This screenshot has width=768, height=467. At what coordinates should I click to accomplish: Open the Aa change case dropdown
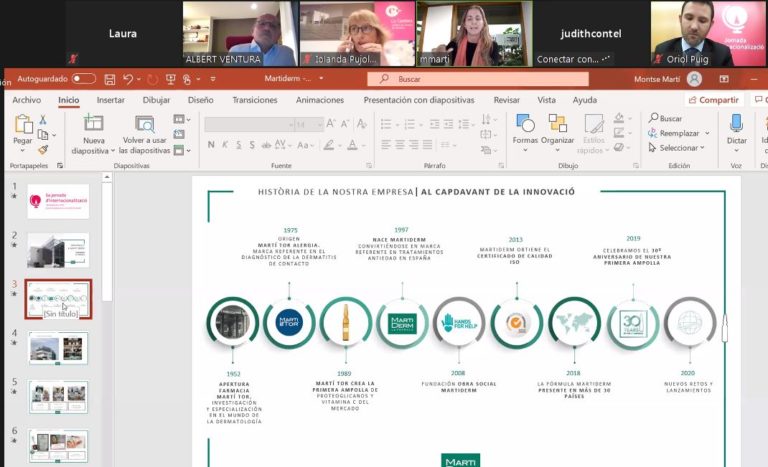coord(306,145)
